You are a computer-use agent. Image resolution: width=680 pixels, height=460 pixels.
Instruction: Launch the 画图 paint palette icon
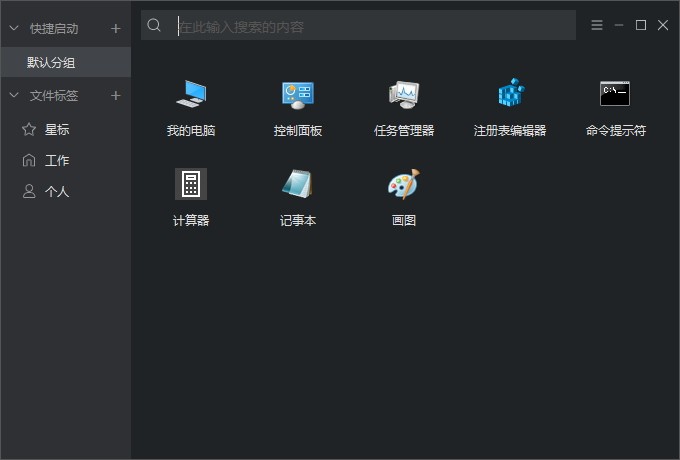point(404,184)
